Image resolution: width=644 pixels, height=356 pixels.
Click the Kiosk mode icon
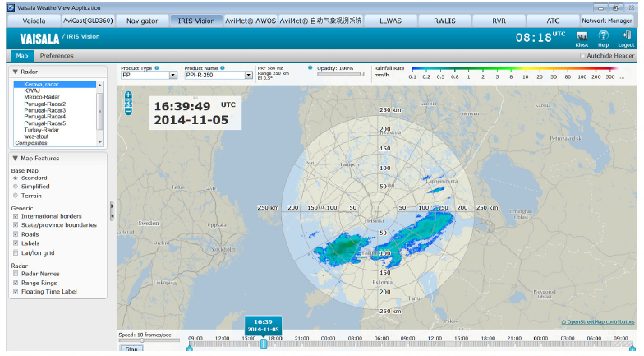pos(582,36)
